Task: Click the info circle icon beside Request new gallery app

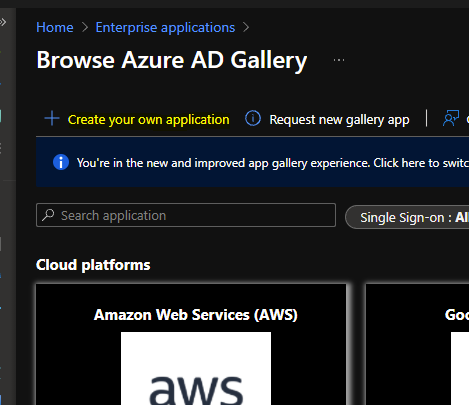Action: pos(253,118)
